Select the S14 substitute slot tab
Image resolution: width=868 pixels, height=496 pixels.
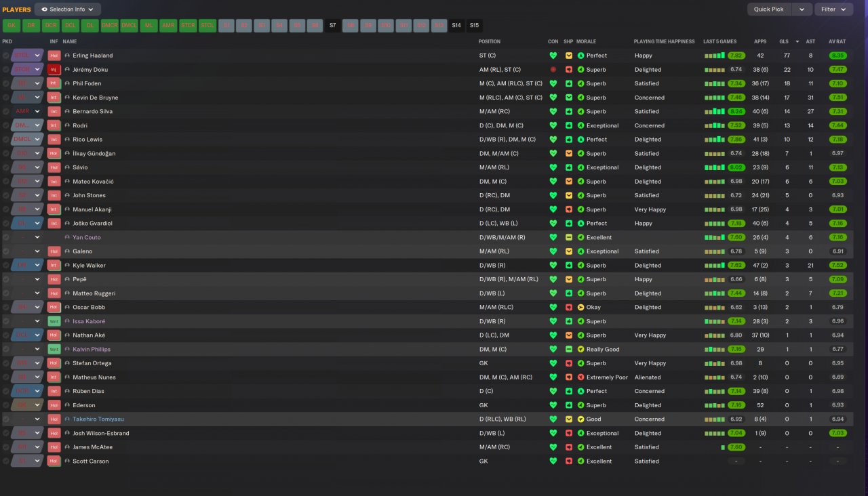point(456,26)
